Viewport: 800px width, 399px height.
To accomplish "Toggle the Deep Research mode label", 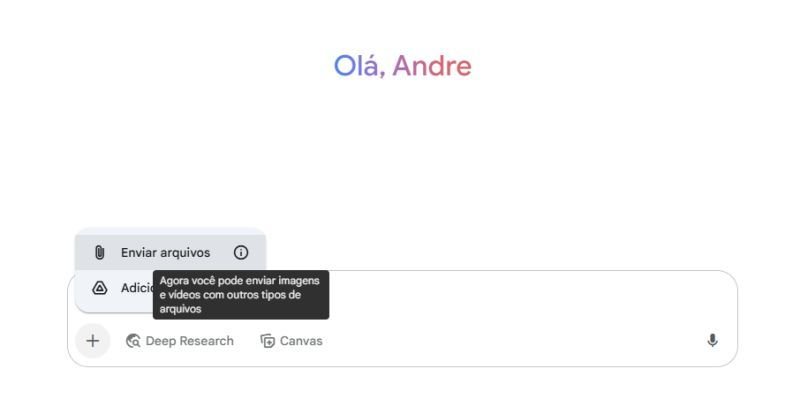I will pos(189,341).
